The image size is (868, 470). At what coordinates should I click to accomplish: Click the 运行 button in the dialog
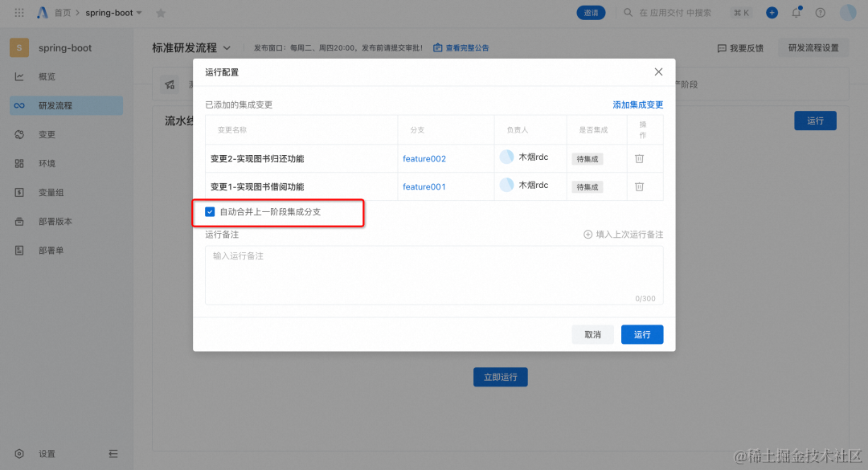[x=641, y=334]
